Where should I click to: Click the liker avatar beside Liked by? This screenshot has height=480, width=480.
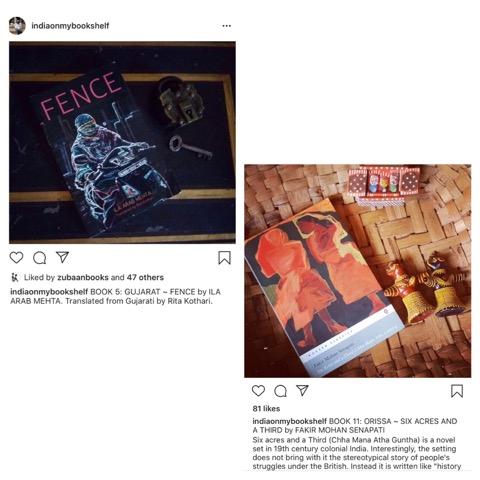tap(15, 277)
